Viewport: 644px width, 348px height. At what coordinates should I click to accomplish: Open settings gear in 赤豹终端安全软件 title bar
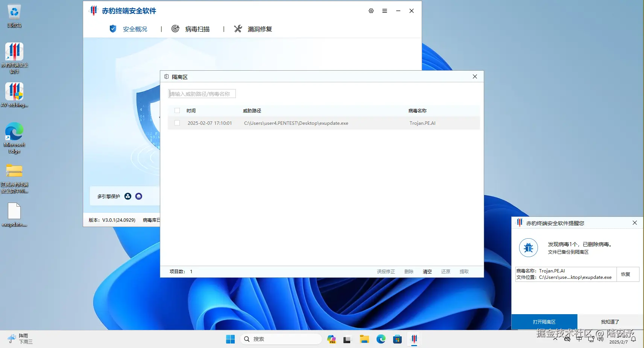click(371, 11)
